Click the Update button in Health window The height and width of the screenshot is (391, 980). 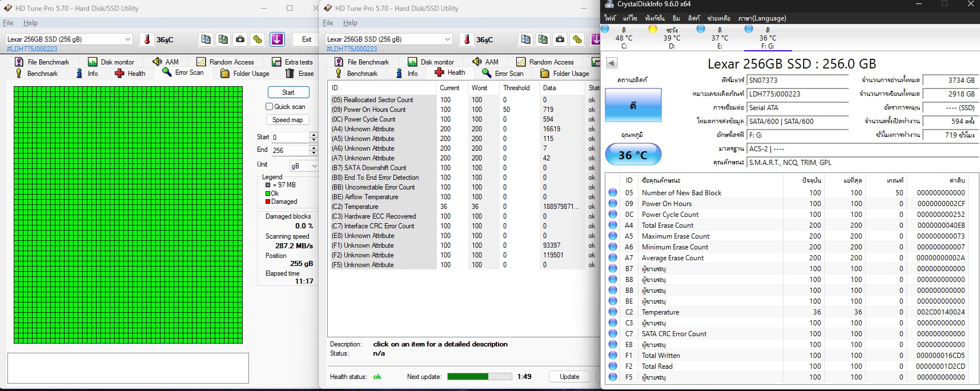[x=569, y=377]
